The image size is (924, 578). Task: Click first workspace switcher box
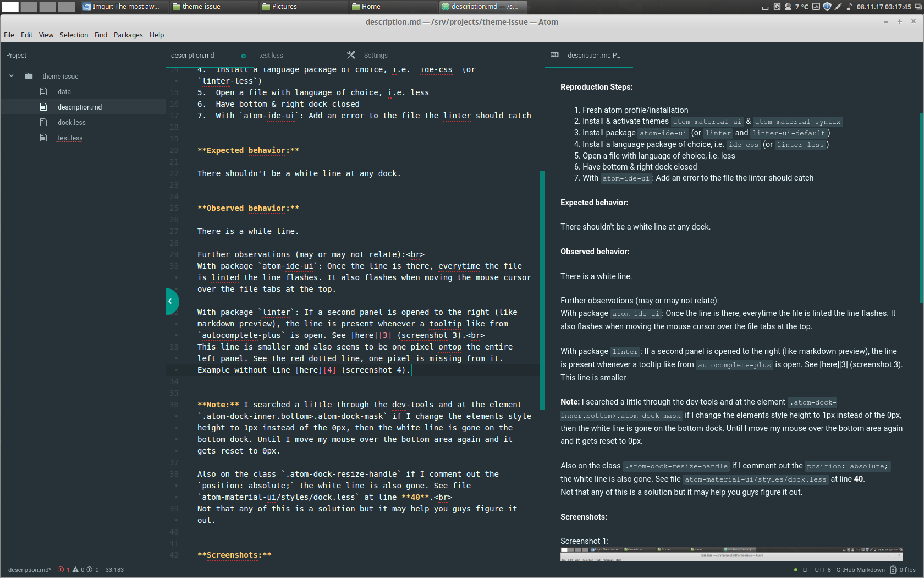[10, 7]
